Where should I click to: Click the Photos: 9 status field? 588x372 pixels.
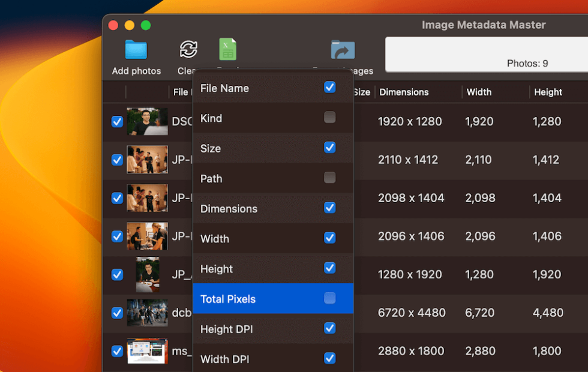coord(487,54)
